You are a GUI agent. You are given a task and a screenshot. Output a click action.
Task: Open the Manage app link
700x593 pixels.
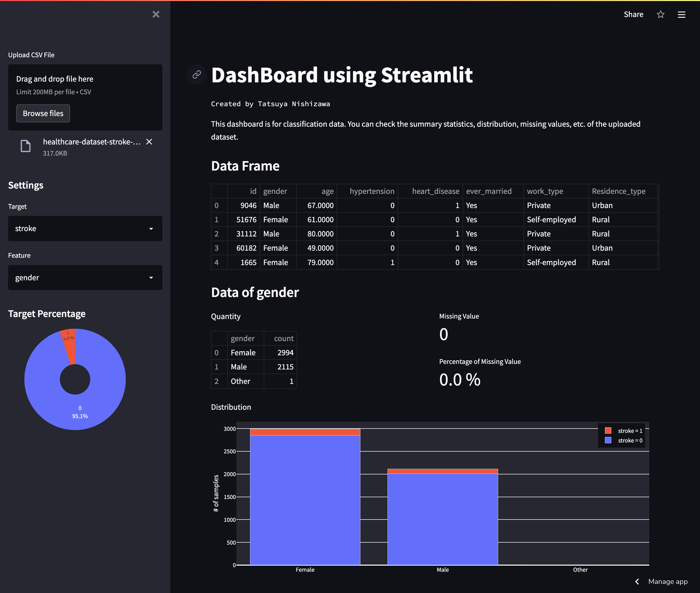click(x=668, y=582)
